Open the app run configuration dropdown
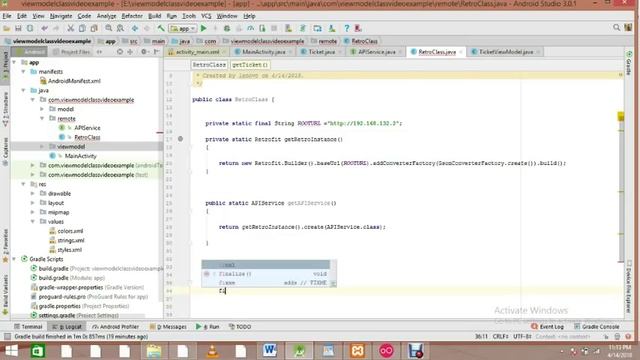Image resolution: width=640 pixels, height=360 pixels. (183, 29)
